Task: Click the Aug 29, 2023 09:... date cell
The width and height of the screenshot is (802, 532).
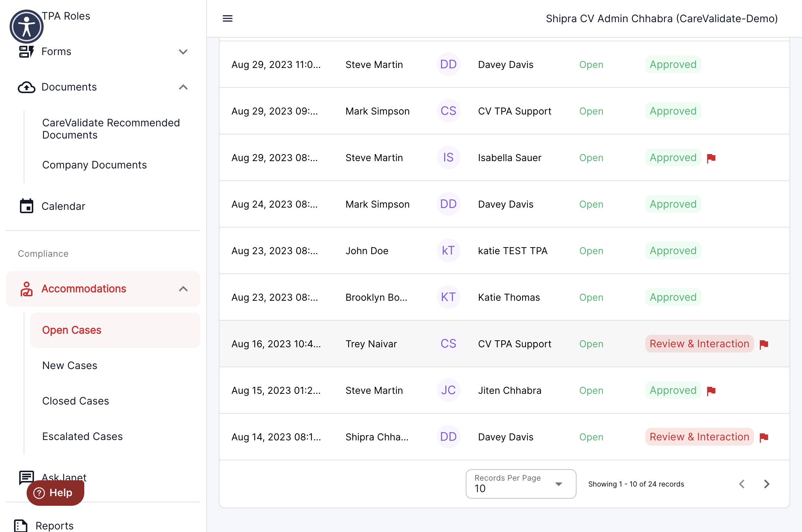Action: (275, 111)
